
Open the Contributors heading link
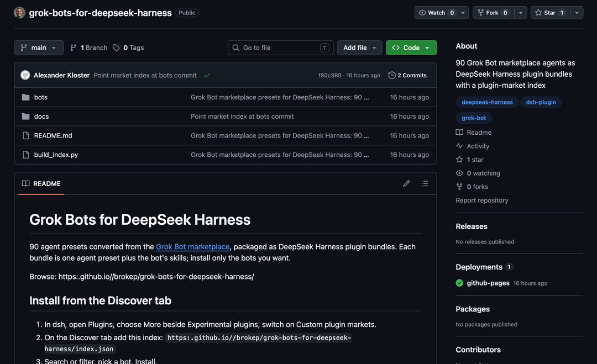click(478, 350)
